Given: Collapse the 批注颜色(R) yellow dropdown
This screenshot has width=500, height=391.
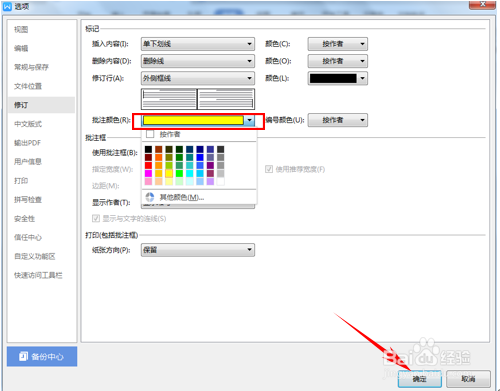Looking at the screenshot, I should 250,120.
